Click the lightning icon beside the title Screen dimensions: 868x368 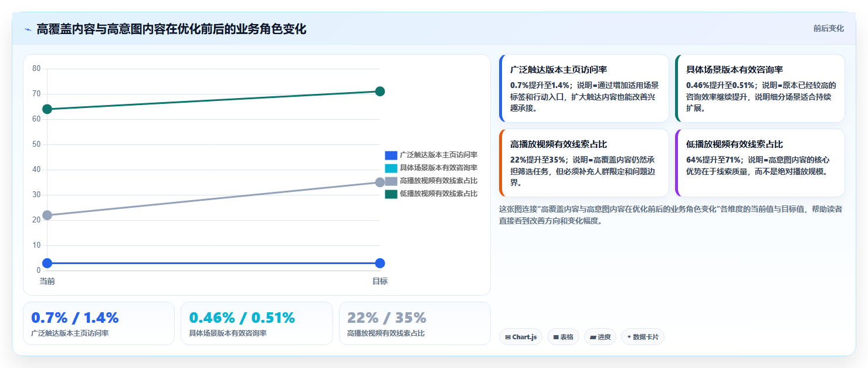(28, 29)
